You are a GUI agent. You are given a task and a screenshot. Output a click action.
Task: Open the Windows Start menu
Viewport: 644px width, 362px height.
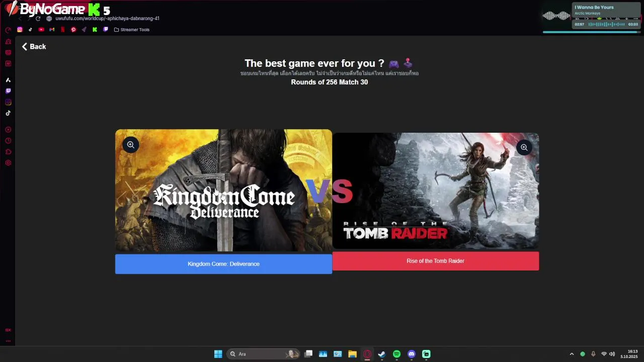218,354
